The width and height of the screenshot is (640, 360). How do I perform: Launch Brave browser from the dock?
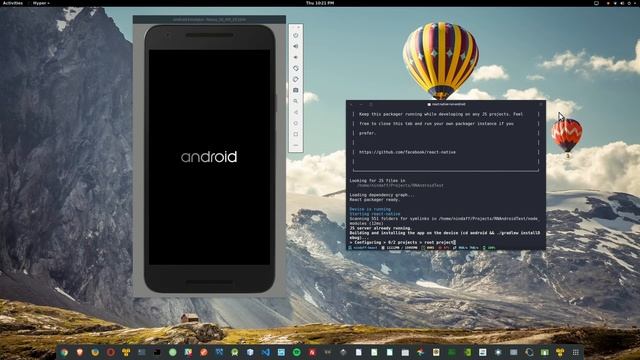click(x=80, y=352)
